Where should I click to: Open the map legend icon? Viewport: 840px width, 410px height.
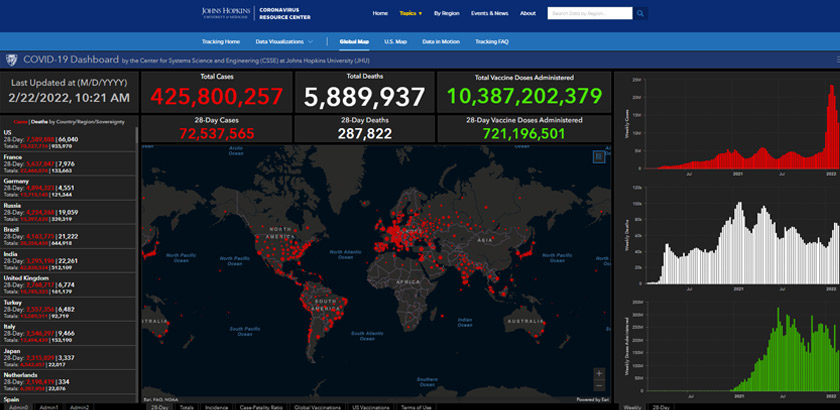point(599,156)
